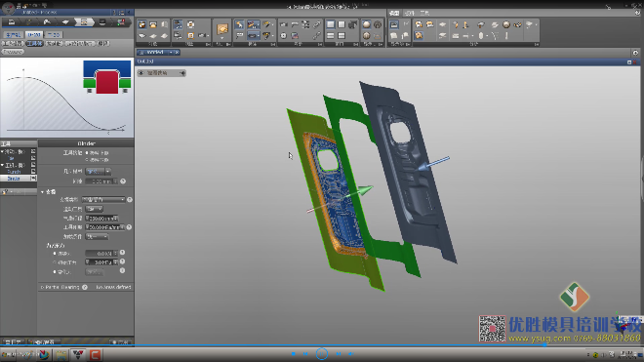
Task: Click the open box icon at the ribbon's start
Action: click(x=141, y=24)
